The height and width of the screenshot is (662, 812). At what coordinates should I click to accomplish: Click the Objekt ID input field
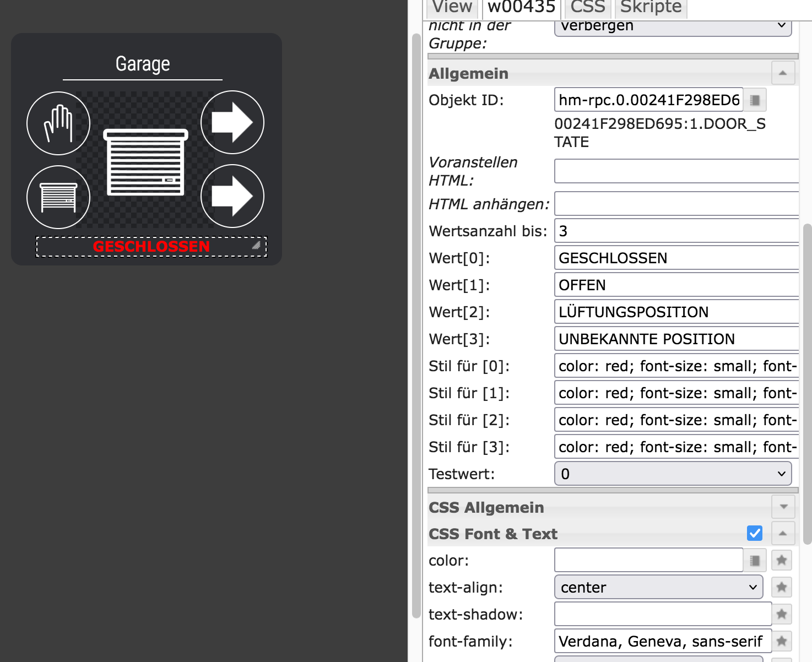[x=649, y=100]
